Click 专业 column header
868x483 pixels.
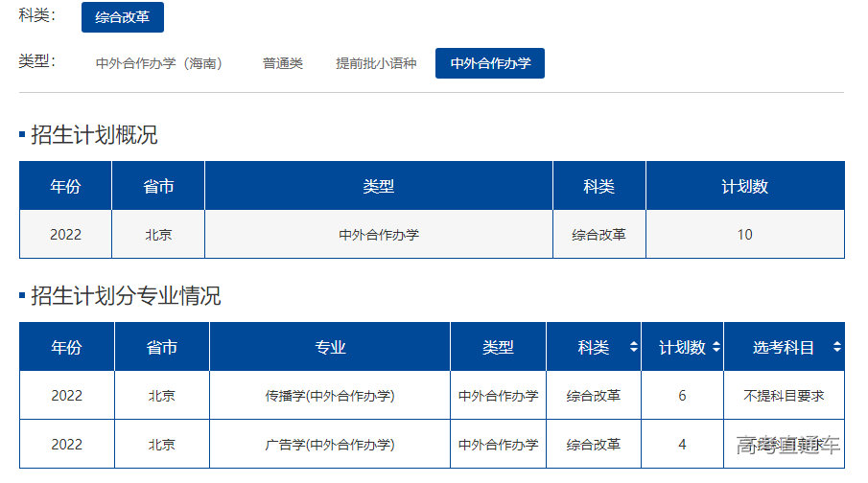click(330, 347)
